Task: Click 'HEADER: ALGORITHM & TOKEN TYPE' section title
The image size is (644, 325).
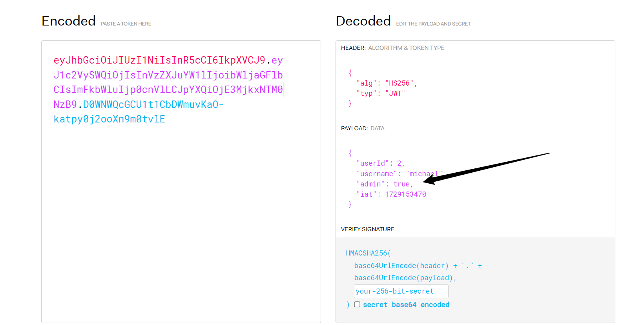Action: pos(393,48)
